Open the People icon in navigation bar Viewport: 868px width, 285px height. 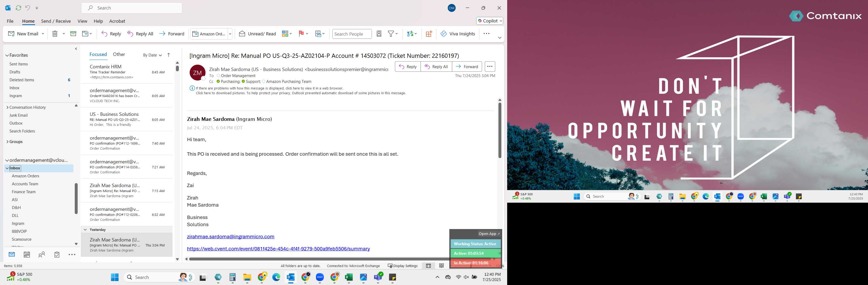click(42, 255)
